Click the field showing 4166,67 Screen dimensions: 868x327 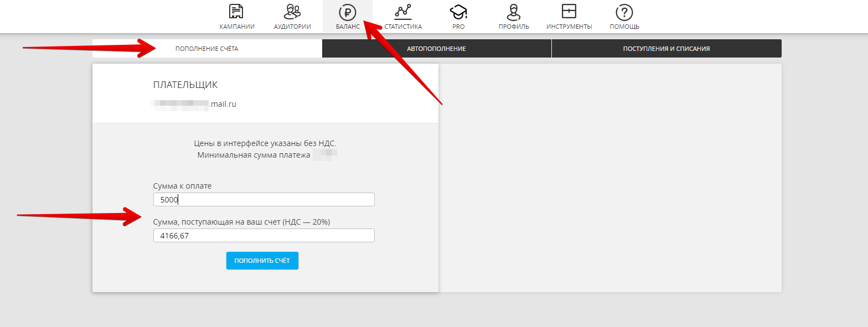(x=263, y=236)
